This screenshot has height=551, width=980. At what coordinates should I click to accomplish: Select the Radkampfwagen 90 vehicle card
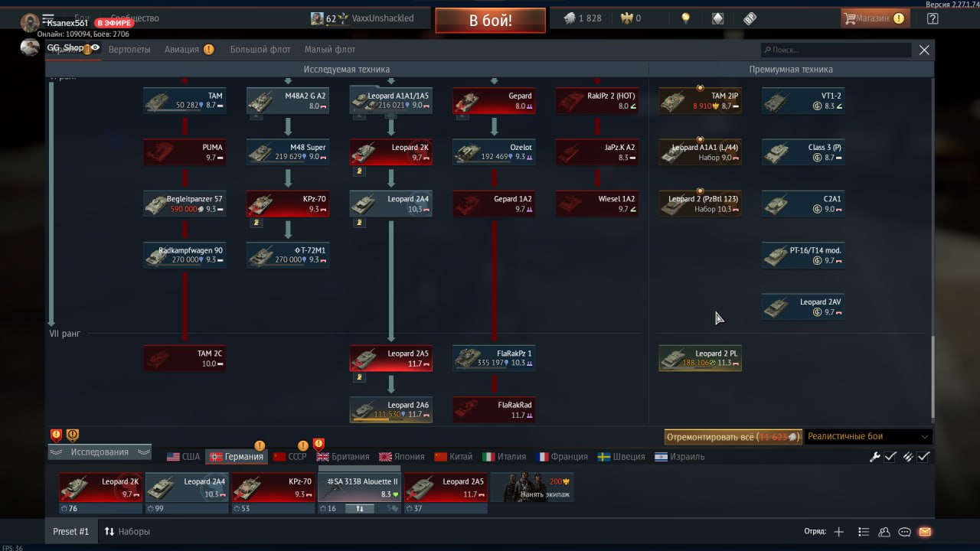coord(185,255)
